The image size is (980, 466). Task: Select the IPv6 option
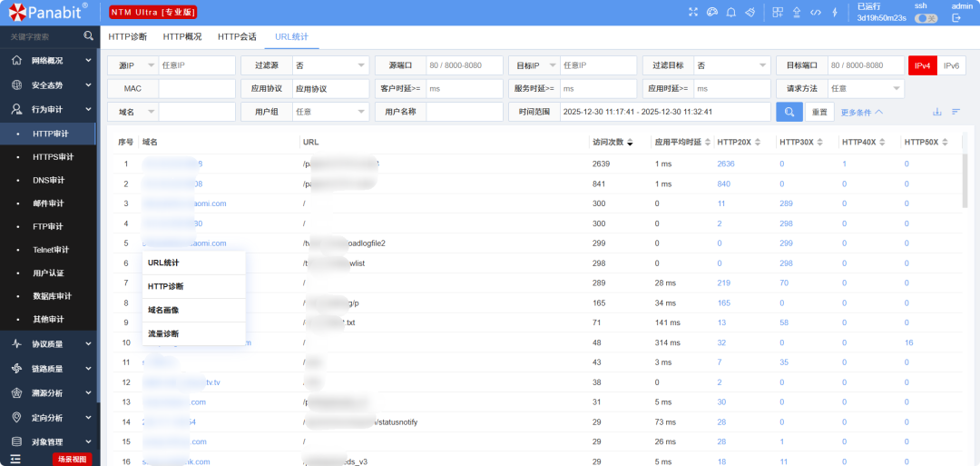click(951, 65)
